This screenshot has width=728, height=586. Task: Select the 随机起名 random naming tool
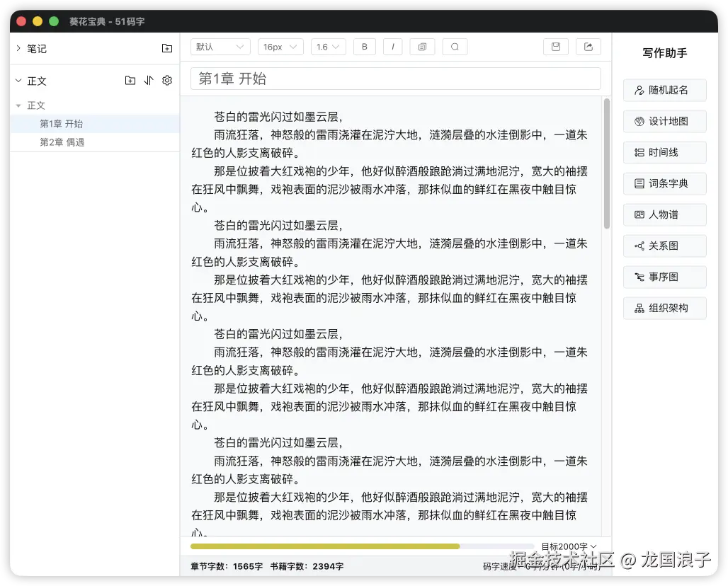tap(664, 90)
